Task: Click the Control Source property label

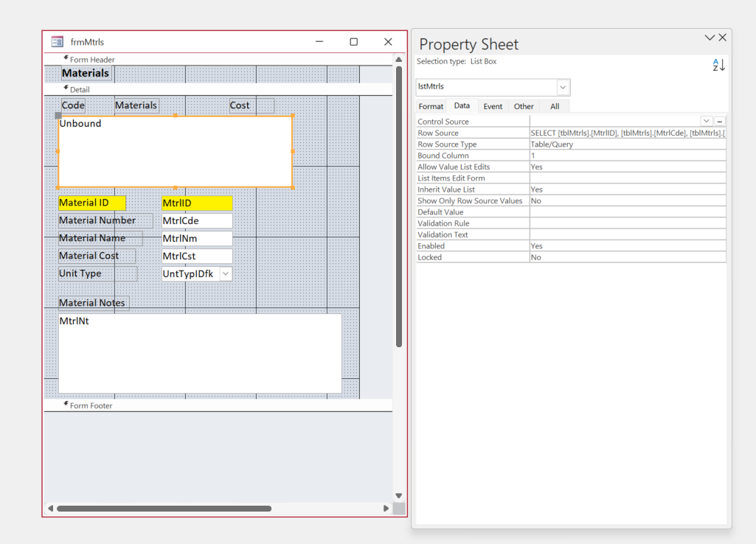Action: 443,122
